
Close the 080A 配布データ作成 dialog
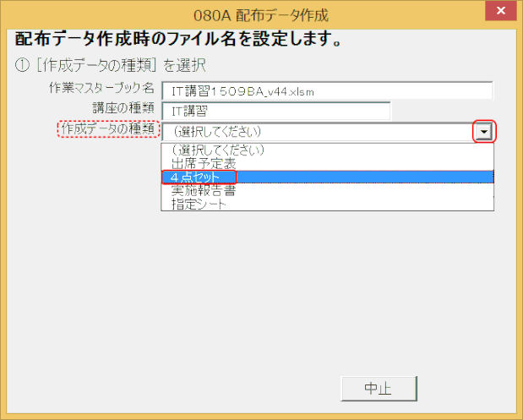[501, 11]
